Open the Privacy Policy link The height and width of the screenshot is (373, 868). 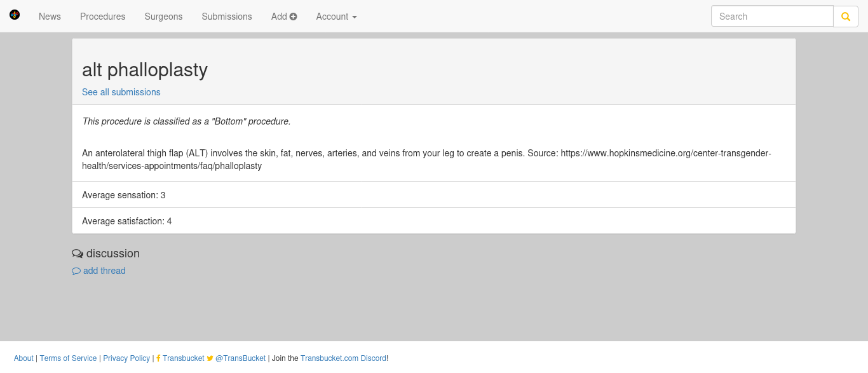pos(126,358)
